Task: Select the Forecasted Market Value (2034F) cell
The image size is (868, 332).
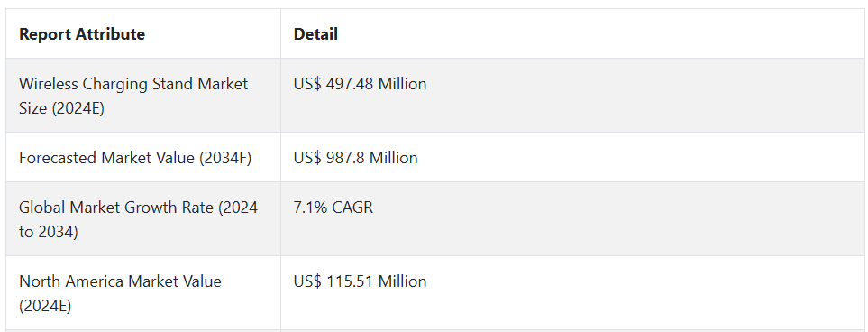Action: click(143, 157)
